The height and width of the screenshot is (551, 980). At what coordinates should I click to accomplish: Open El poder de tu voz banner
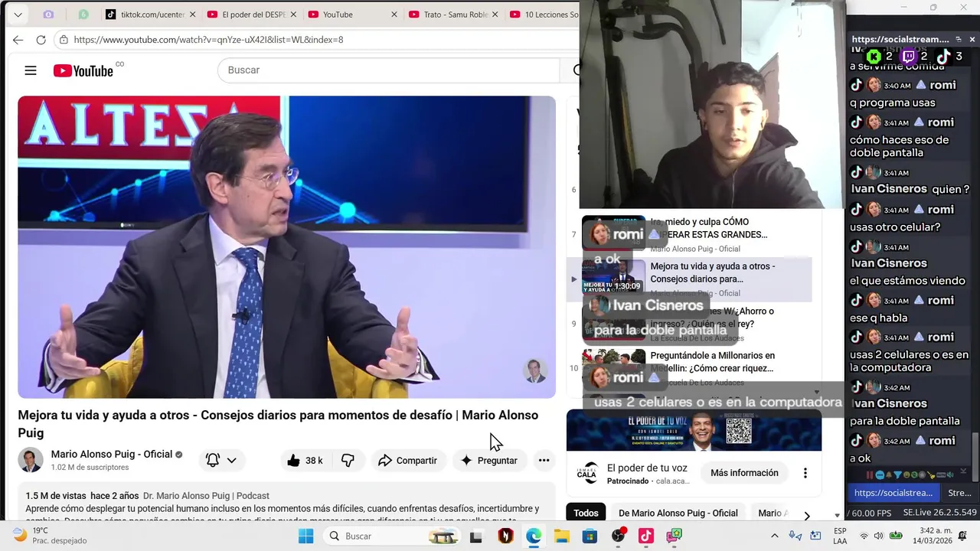coord(694,430)
